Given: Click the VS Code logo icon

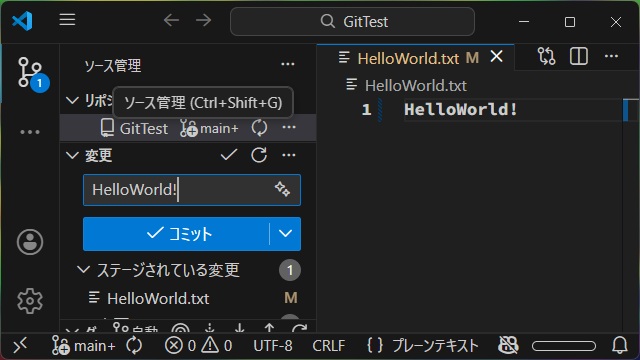Looking at the screenshot, I should [x=22, y=20].
